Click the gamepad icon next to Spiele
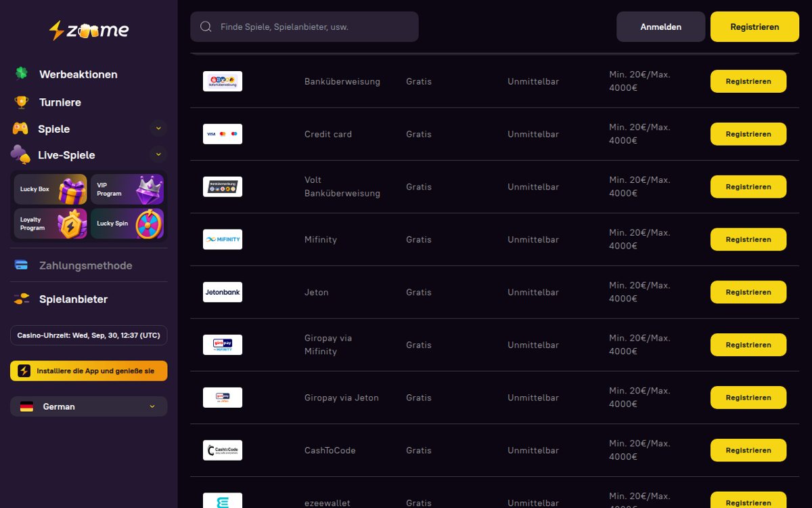Screen dimensions: 812x508 20,128
